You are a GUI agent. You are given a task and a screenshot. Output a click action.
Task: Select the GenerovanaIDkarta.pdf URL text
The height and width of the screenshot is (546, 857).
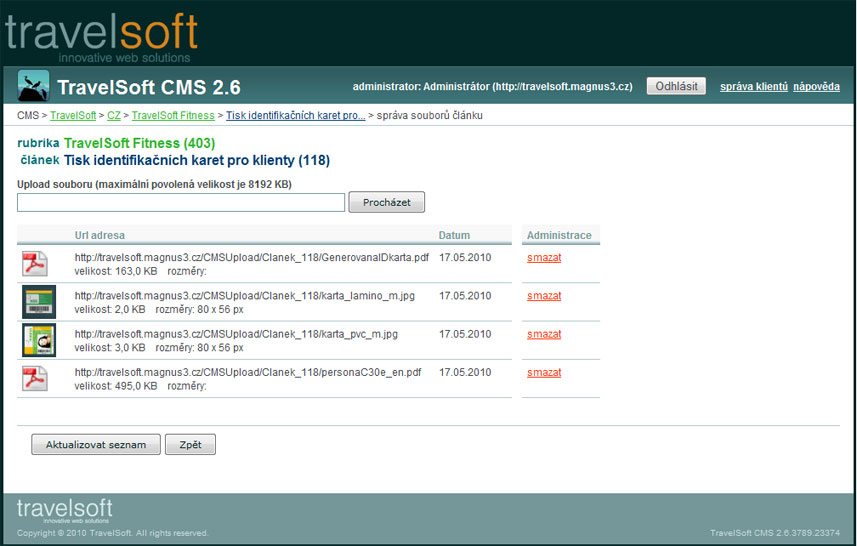(251, 257)
